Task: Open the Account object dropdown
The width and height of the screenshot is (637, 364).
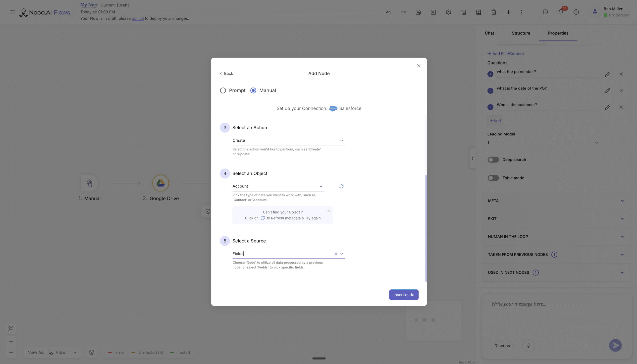Action: pos(278,186)
